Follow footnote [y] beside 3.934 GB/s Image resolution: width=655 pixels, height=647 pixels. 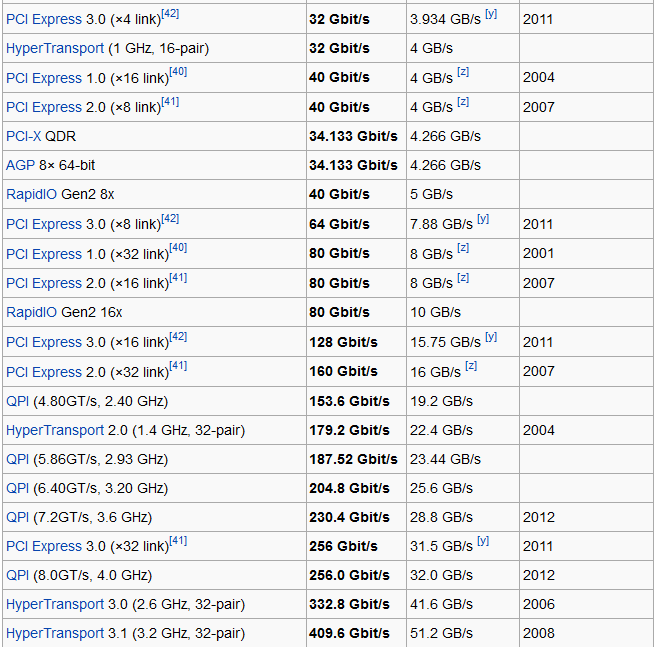(x=491, y=14)
